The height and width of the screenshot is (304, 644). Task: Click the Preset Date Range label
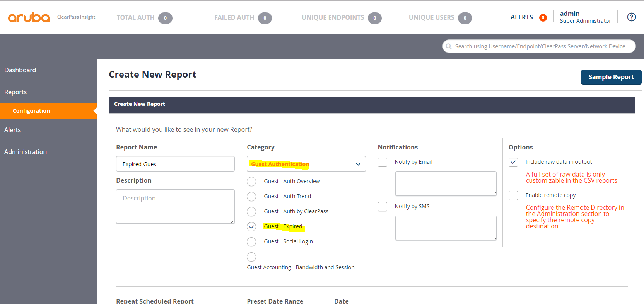pos(275,301)
